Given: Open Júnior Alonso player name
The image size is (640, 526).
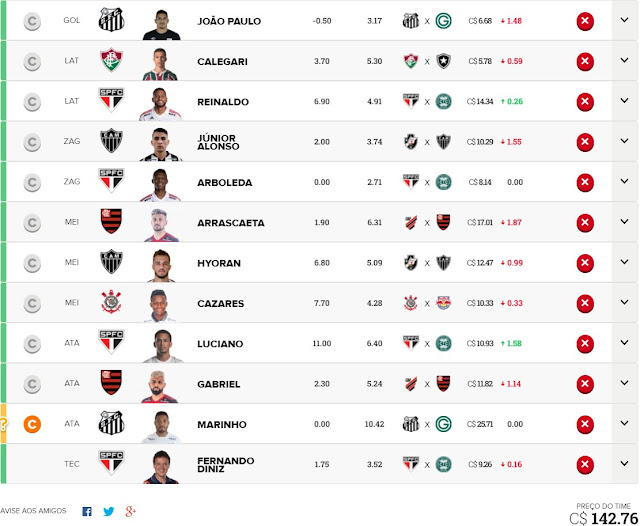Looking at the screenshot, I should 218,142.
